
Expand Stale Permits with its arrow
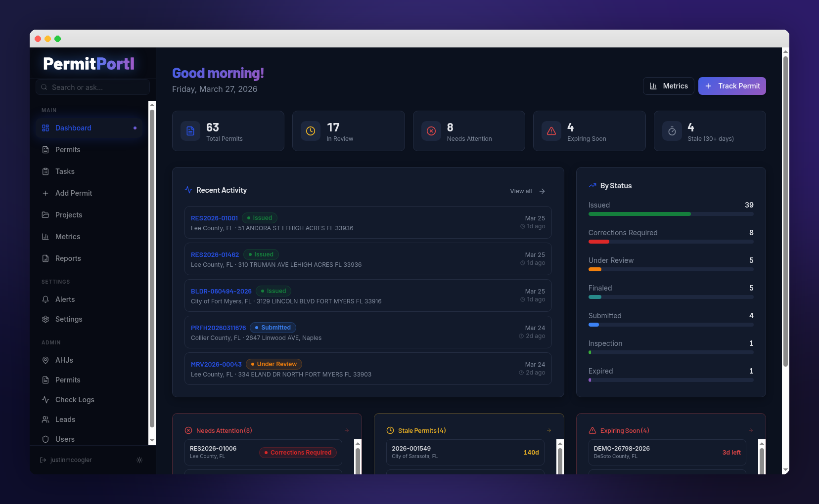549,430
